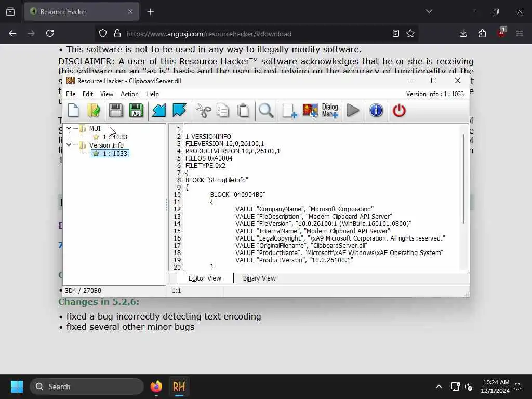
Task: Open the Firefox hamburger application menu
Action: point(520,33)
